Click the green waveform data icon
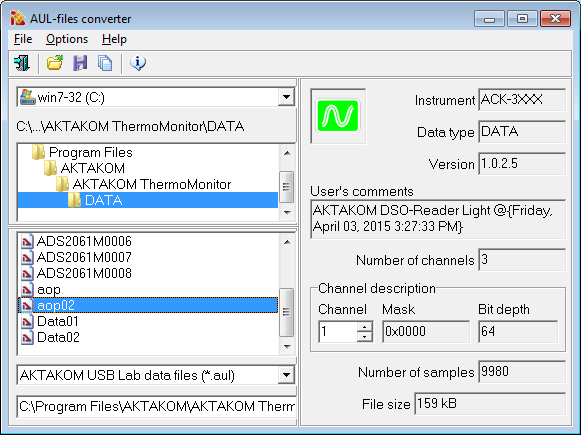Viewport: 581px width, 435px height. tap(338, 116)
